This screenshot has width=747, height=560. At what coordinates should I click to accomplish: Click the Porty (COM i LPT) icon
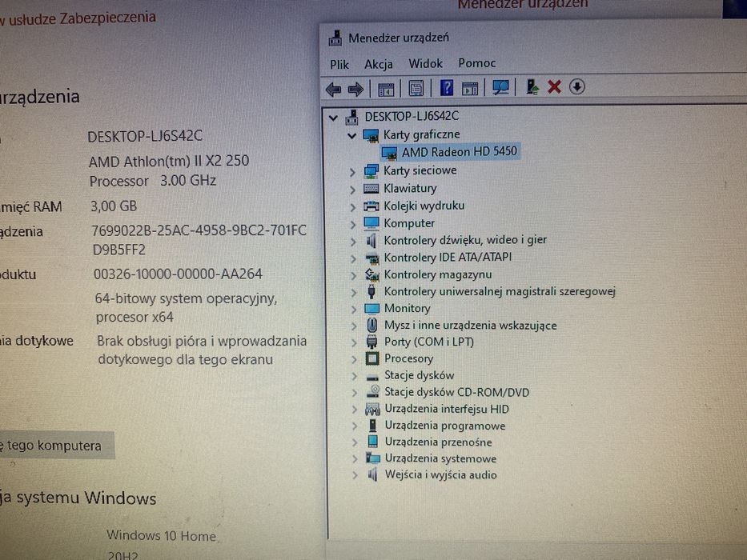click(372, 342)
